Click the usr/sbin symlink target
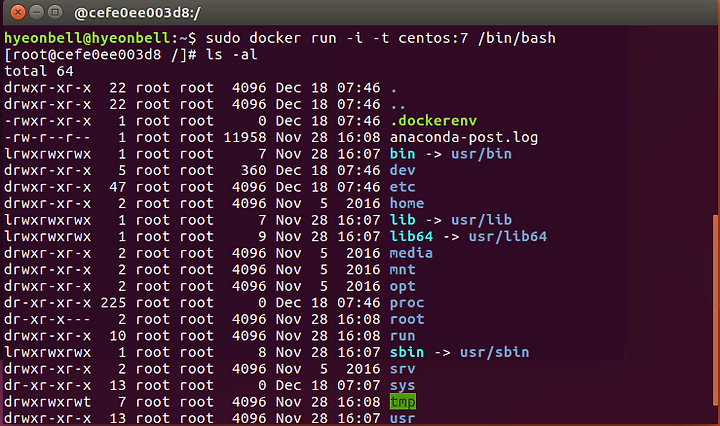This screenshot has height=426, width=720. coord(495,352)
